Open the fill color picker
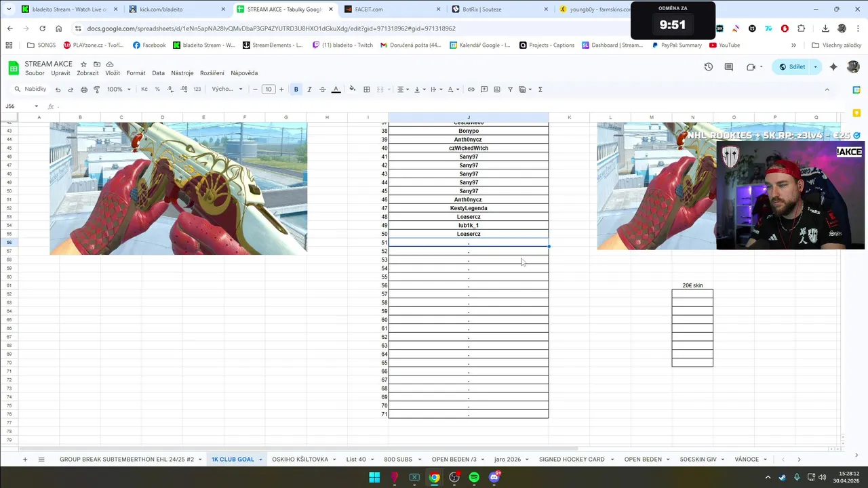 [352, 89]
